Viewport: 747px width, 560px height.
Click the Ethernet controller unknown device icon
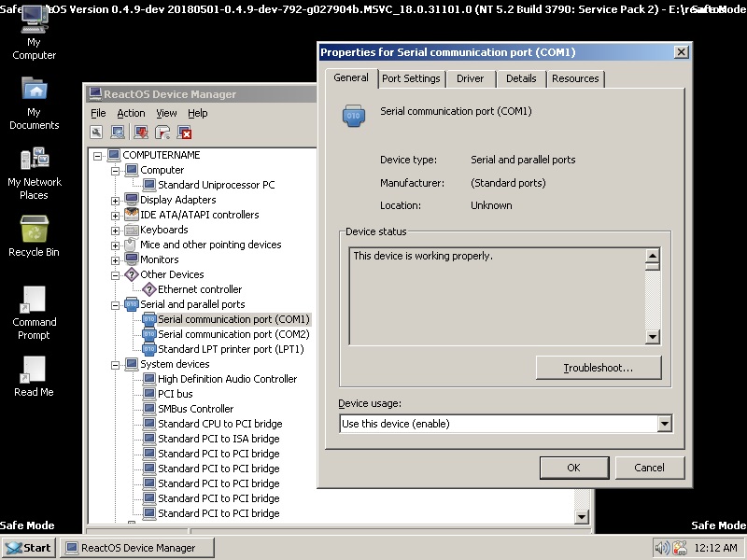click(x=149, y=289)
